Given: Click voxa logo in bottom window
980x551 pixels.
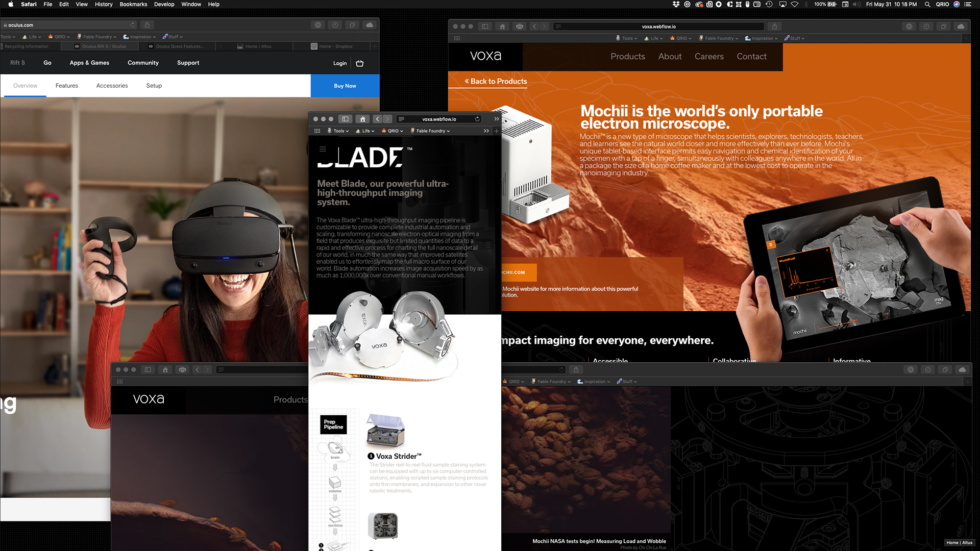Looking at the screenshot, I should (149, 399).
